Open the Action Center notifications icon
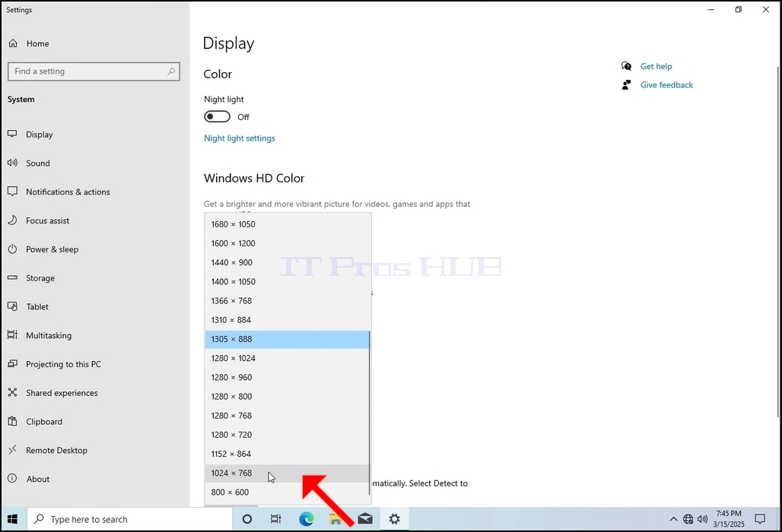The height and width of the screenshot is (532, 782). [x=760, y=519]
